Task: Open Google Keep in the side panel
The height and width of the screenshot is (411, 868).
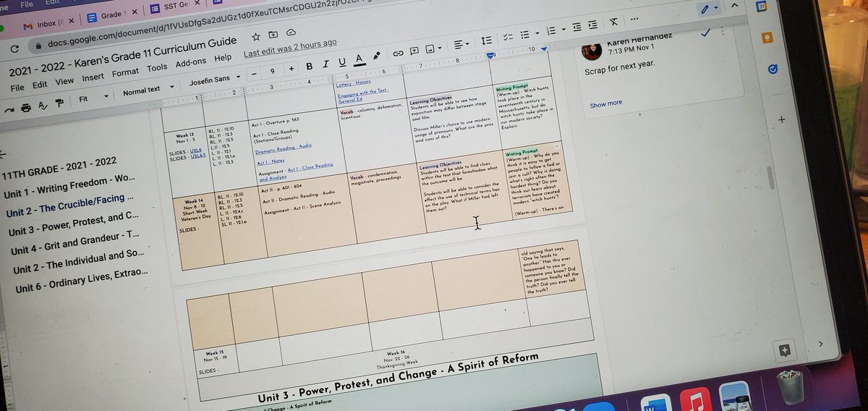Action: click(767, 37)
